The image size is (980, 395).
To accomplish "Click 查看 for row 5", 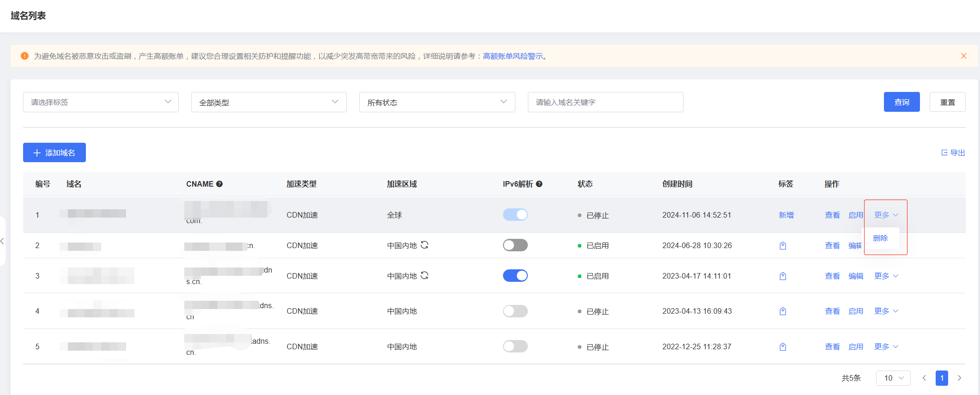I will coord(832,346).
